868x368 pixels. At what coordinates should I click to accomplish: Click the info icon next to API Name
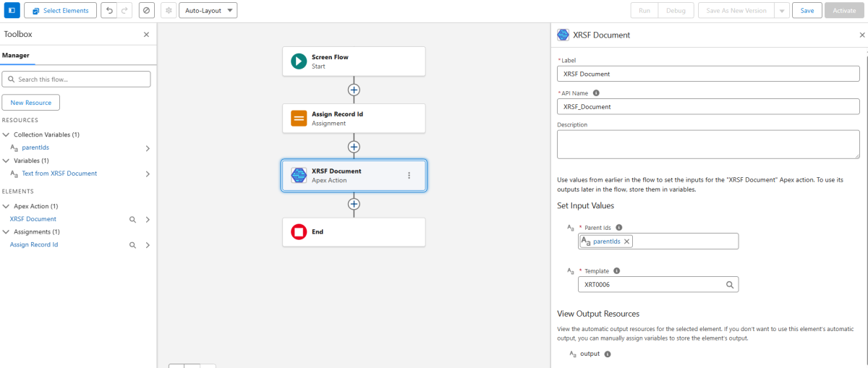tap(596, 93)
